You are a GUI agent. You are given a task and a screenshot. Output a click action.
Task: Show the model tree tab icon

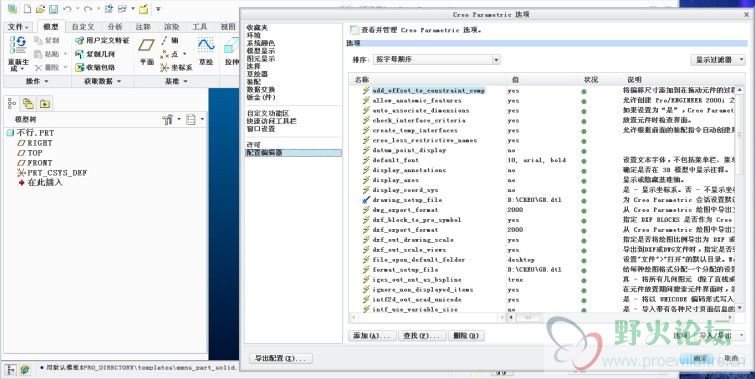(x=12, y=104)
